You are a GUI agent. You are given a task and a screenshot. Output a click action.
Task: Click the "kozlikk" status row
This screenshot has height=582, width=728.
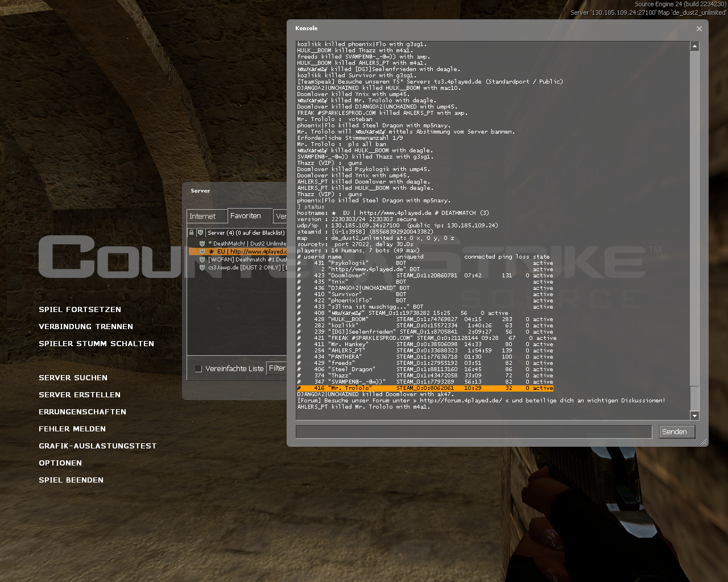(425, 326)
